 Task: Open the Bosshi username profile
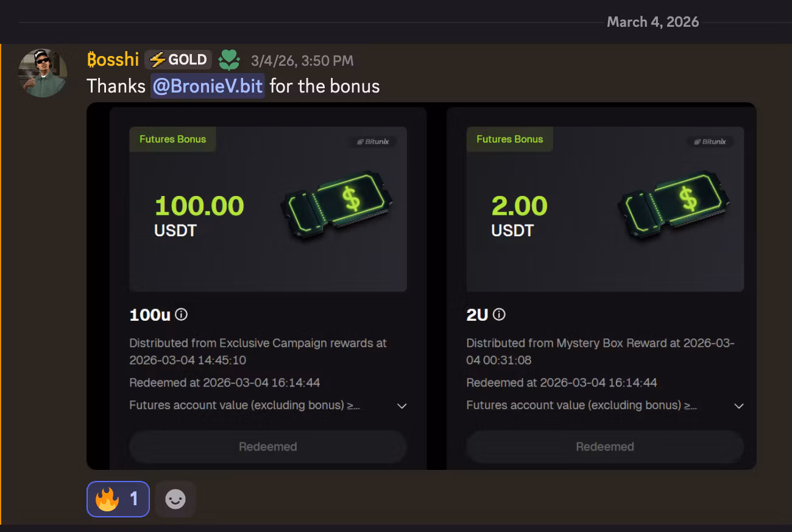[x=113, y=60]
